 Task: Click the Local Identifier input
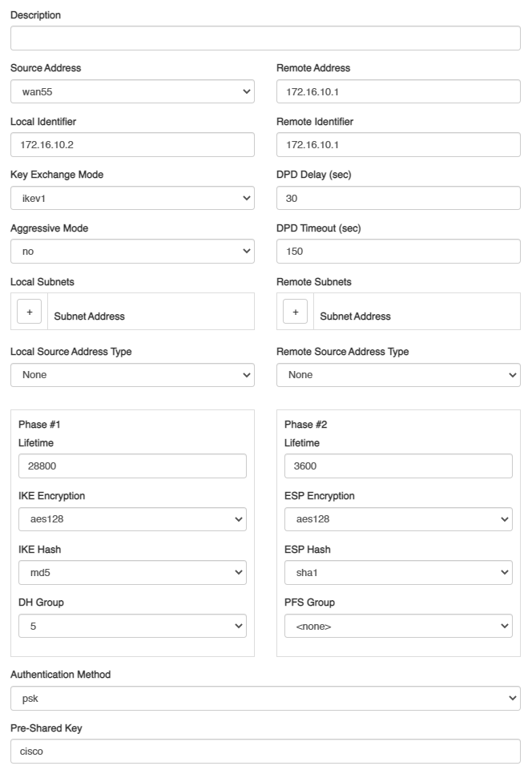pyautogui.click(x=132, y=145)
